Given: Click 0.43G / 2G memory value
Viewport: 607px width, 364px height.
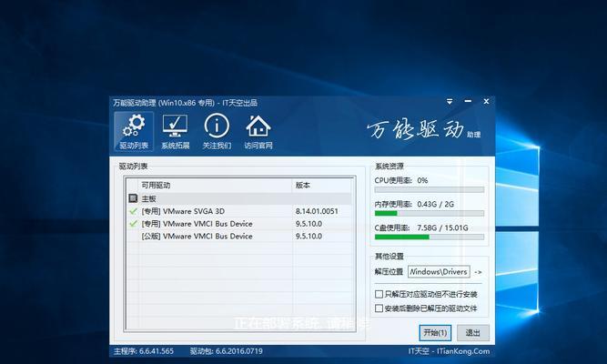Looking at the screenshot, I should click(436, 204).
